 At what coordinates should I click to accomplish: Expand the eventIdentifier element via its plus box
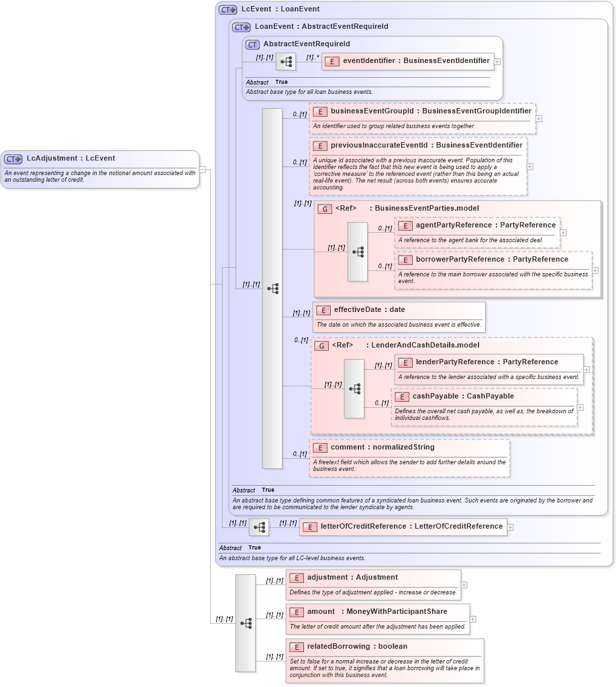tap(496, 61)
